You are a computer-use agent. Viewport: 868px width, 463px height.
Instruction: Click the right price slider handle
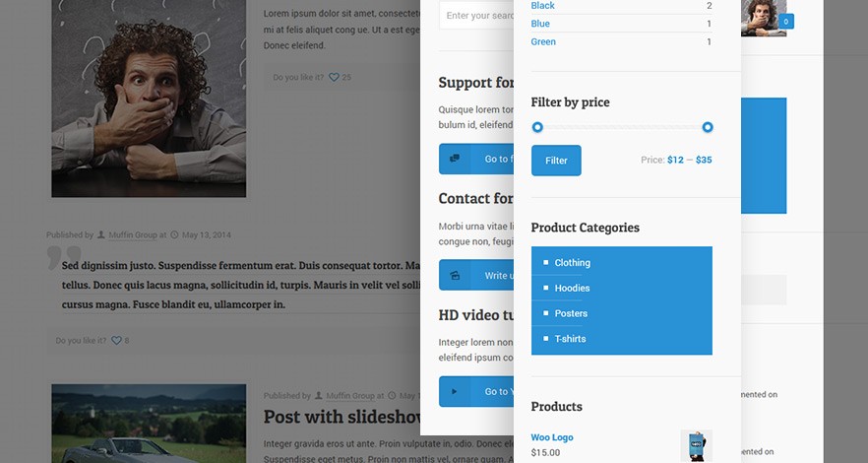708,127
